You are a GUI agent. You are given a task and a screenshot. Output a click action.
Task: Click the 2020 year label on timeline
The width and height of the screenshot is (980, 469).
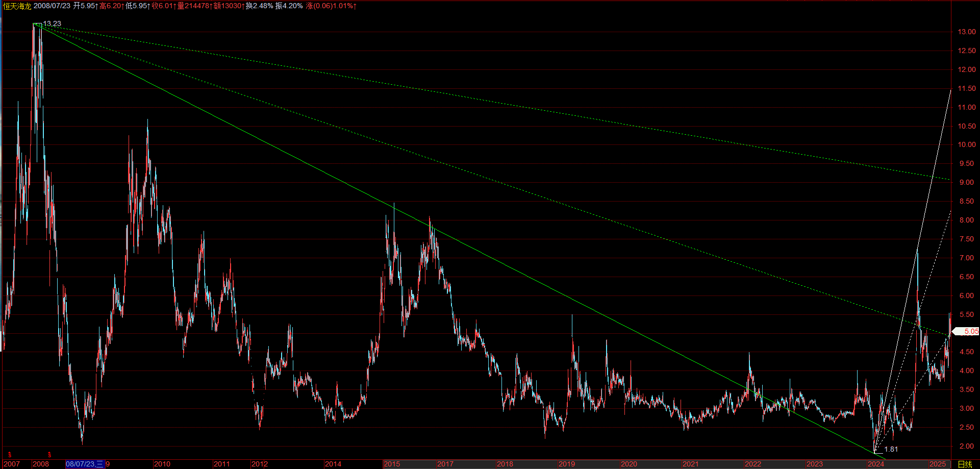(x=629, y=464)
